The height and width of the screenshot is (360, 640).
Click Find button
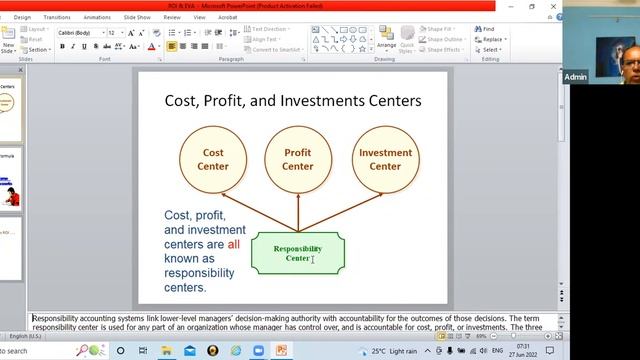tap(484, 29)
